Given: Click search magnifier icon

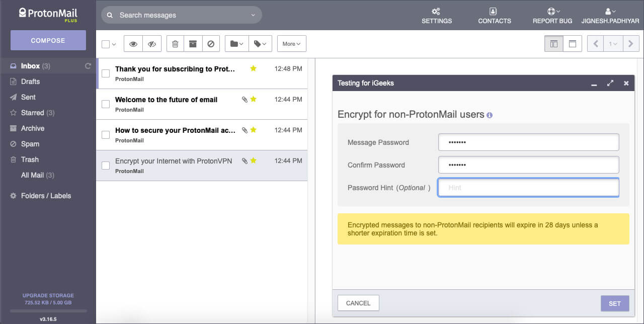Looking at the screenshot, I should point(110,15).
